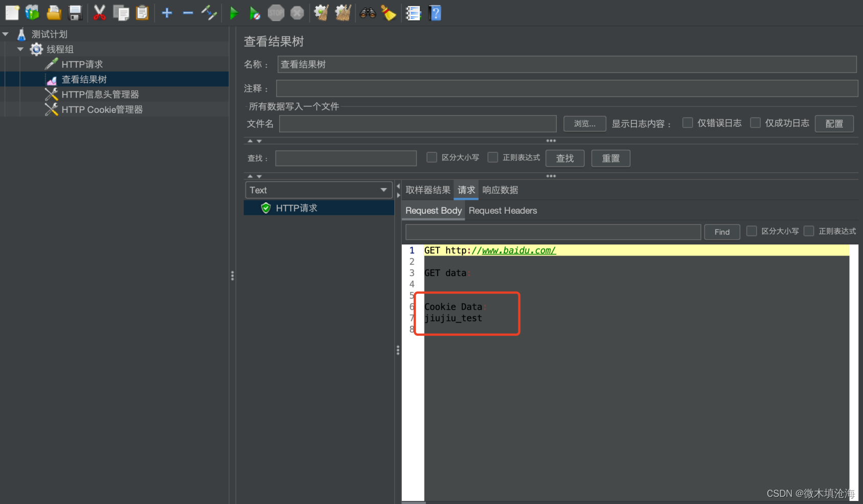This screenshot has height=504, width=863.
Task: Open the Templates icon in toolbar
Action: point(33,13)
